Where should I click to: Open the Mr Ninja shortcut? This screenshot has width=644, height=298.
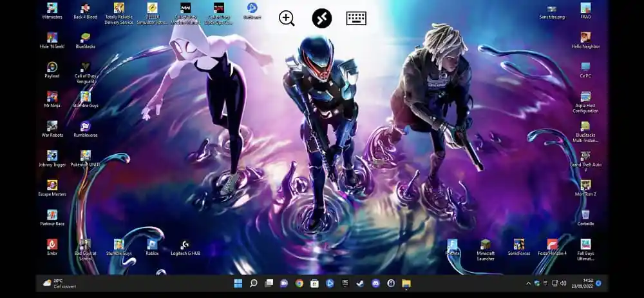coord(52,99)
